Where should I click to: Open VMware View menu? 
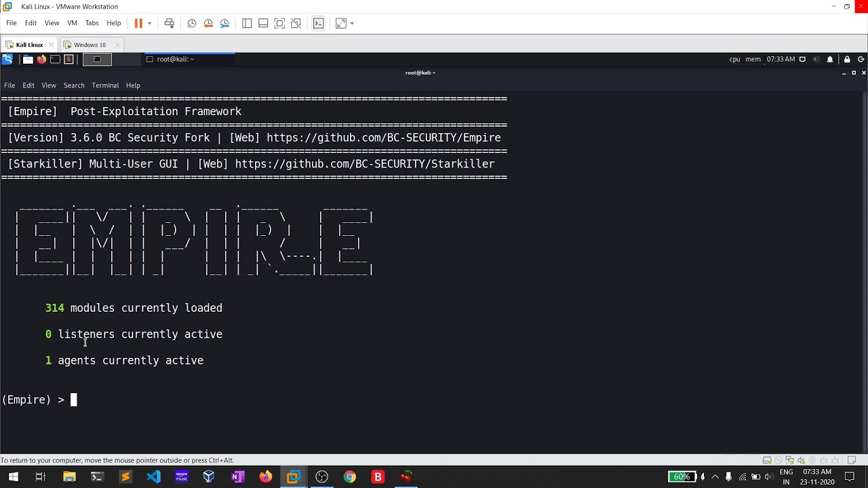pyautogui.click(x=52, y=23)
